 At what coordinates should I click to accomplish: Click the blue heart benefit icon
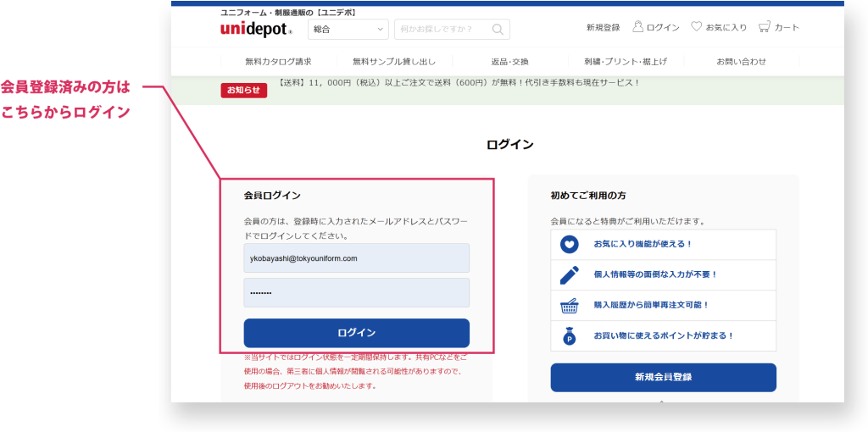pyautogui.click(x=569, y=244)
